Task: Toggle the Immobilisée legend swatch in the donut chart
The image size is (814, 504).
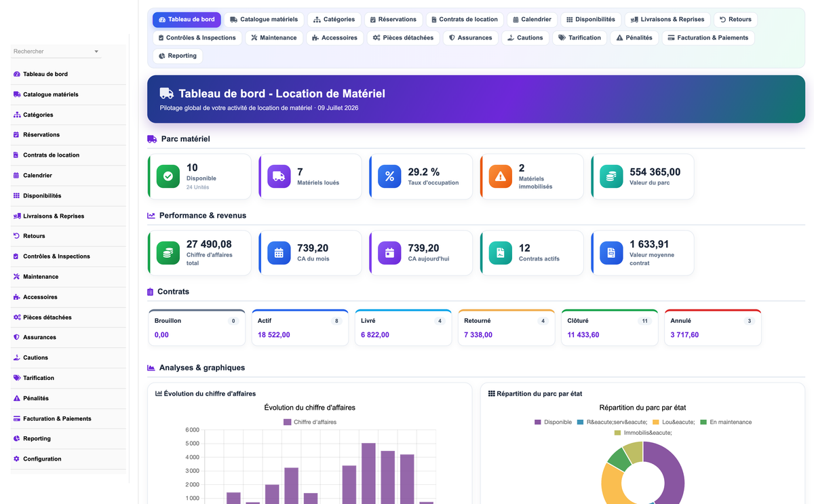Action: [617, 432]
